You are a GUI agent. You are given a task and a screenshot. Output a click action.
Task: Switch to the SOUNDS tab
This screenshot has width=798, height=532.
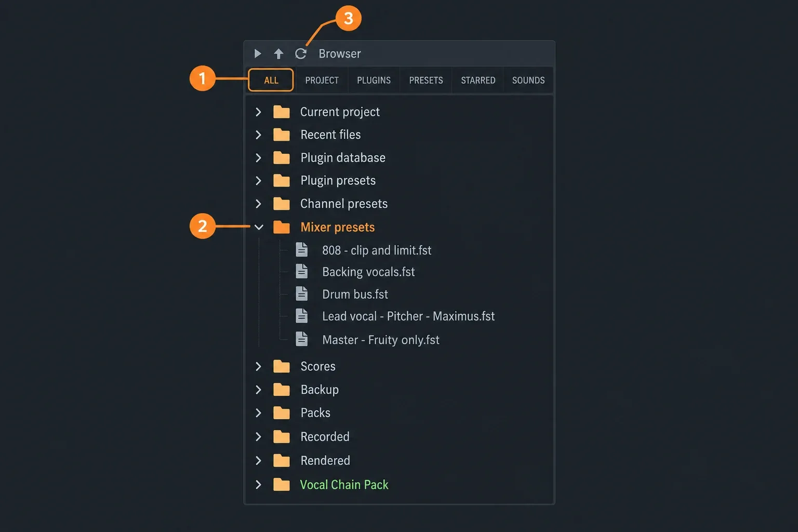tap(528, 80)
